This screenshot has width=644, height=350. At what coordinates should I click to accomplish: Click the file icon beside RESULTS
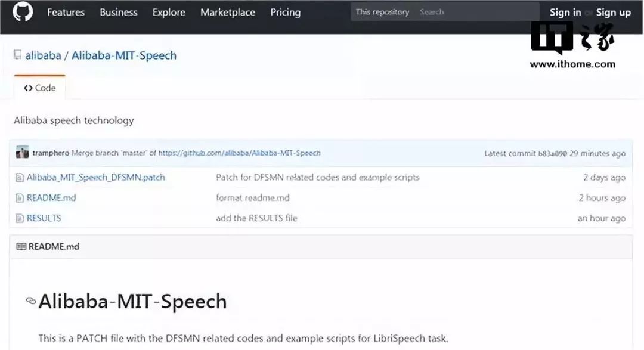click(x=20, y=218)
